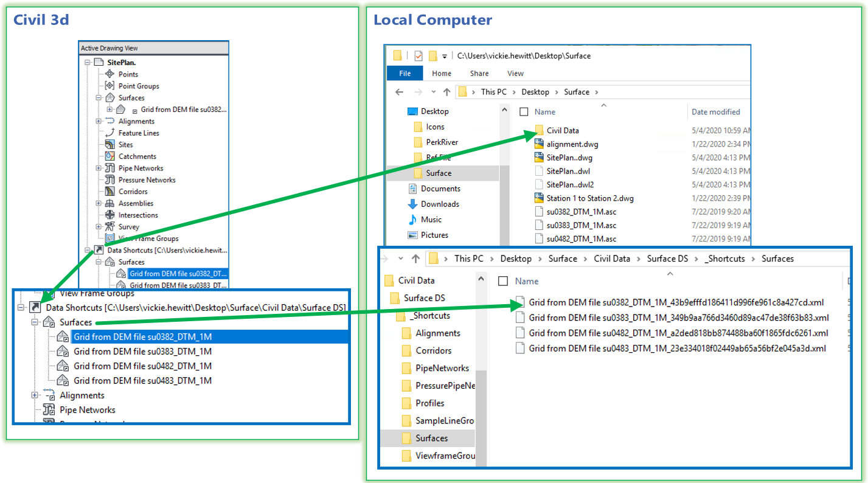
Task: Open the View tab in Explorer
Action: pos(515,73)
